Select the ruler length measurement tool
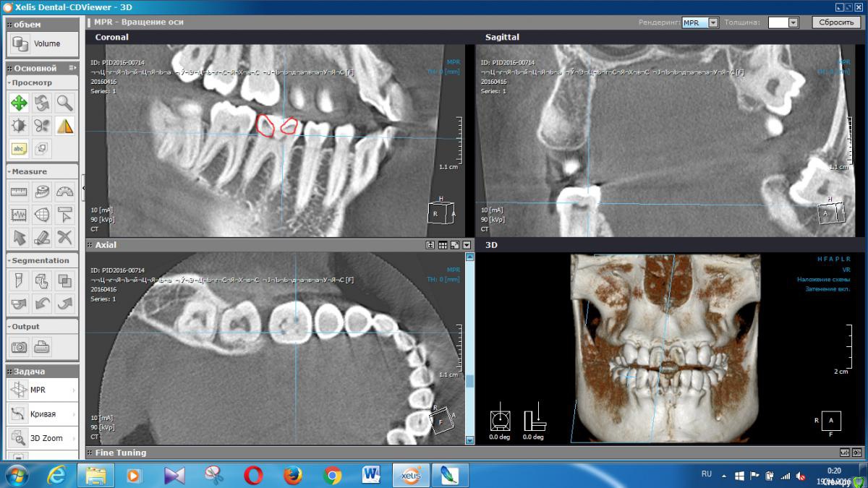Screen dimensions: 868x488 coord(19,192)
